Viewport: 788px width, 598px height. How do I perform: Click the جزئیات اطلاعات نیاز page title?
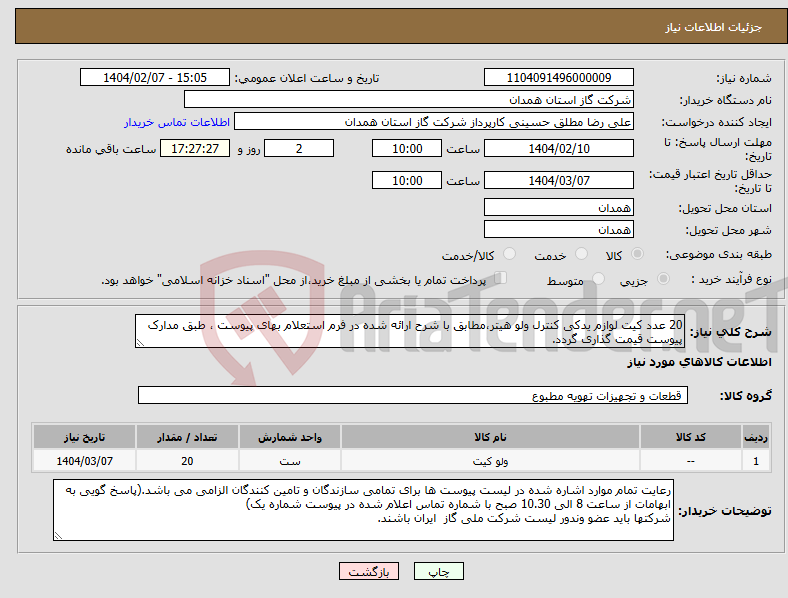pyautogui.click(x=714, y=27)
